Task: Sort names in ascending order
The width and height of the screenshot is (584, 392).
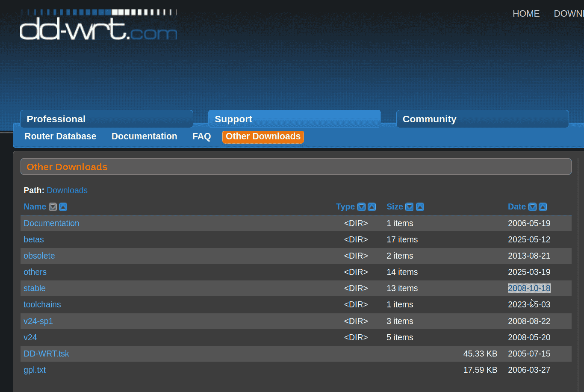Action: [x=63, y=206]
